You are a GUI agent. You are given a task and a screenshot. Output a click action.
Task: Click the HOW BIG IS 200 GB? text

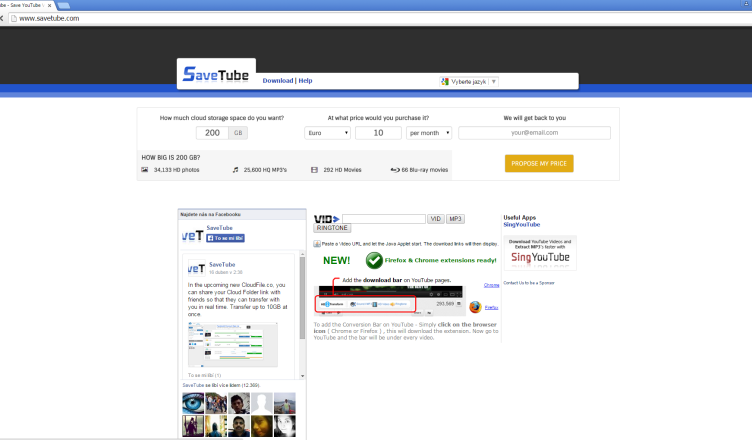pyautogui.click(x=171, y=157)
